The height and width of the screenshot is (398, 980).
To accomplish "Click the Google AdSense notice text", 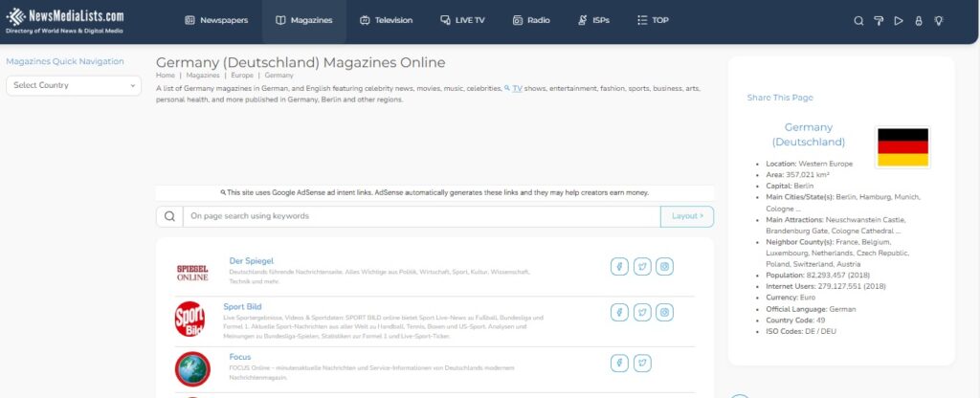I will 434,193.
